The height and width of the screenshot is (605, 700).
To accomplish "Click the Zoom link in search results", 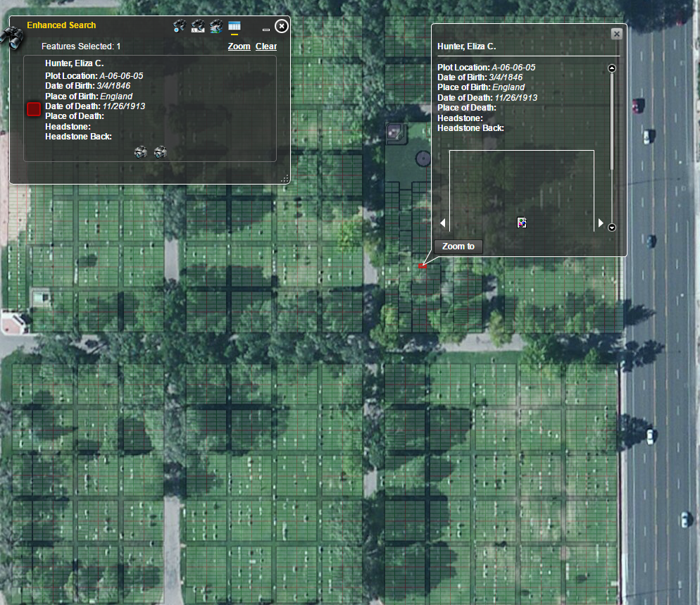I will coord(239,46).
